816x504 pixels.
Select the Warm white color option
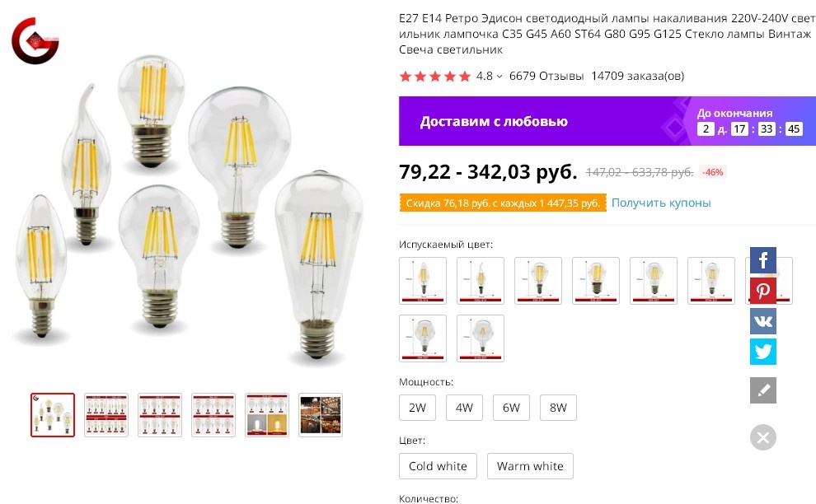(530, 466)
